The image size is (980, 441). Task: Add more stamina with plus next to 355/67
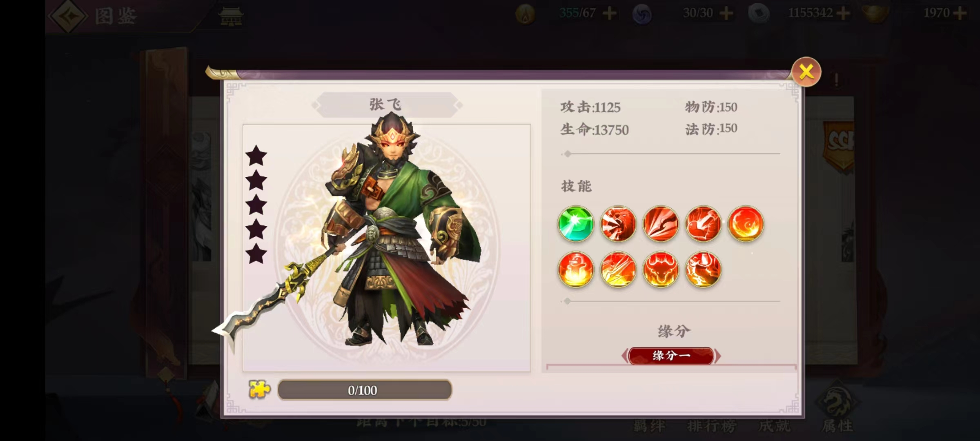[x=609, y=13]
